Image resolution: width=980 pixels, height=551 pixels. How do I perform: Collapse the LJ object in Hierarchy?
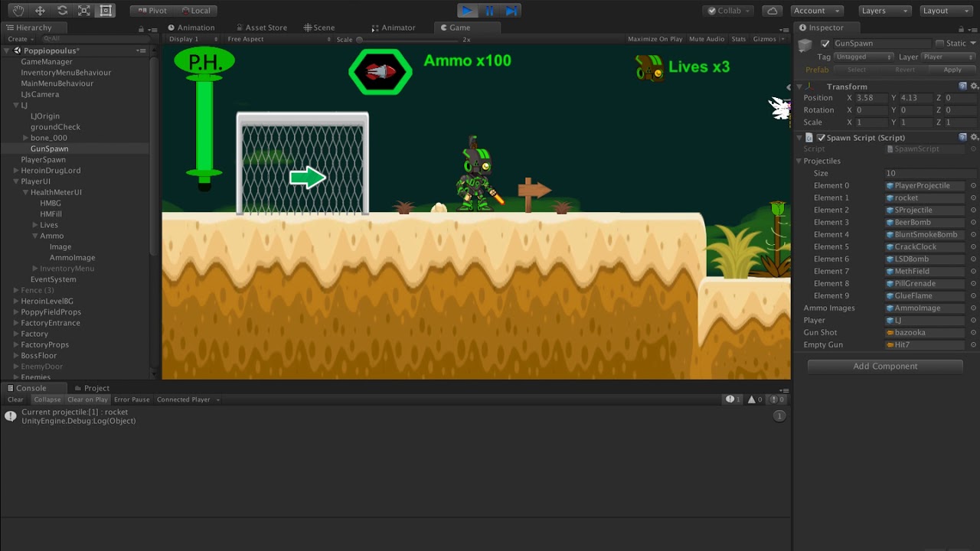[16, 105]
